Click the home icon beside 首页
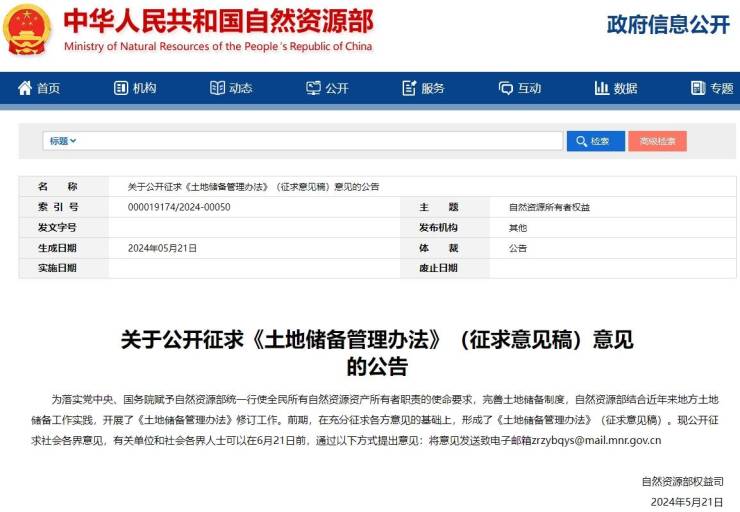740x512 pixels. coord(25,88)
